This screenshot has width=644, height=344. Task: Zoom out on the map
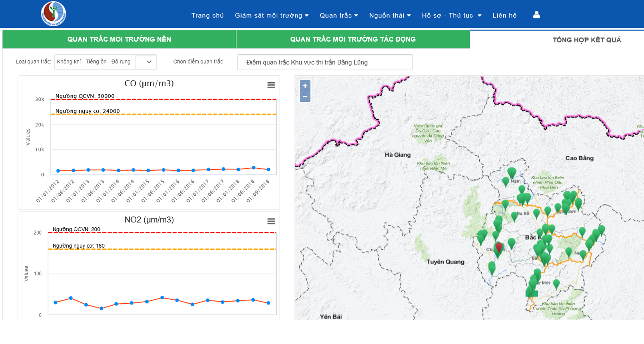click(305, 97)
